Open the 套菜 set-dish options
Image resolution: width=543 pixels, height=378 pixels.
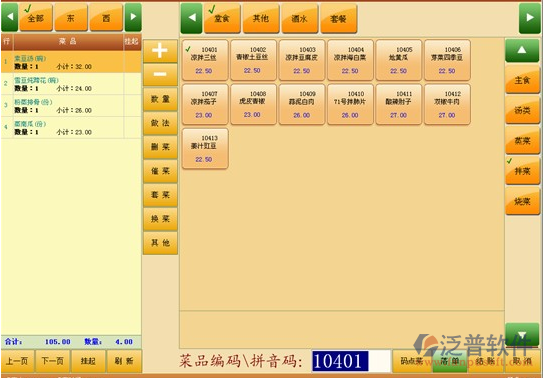tap(160, 195)
